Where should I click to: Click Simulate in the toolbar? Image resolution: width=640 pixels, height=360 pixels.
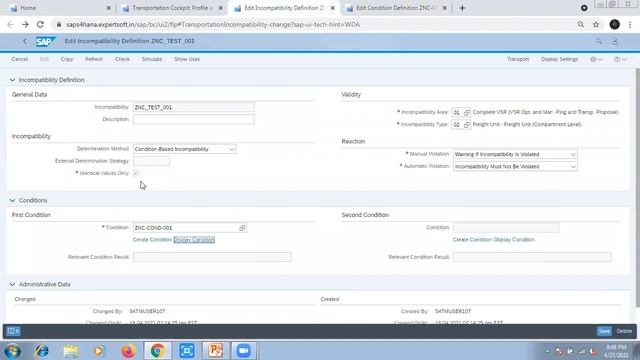pos(152,59)
